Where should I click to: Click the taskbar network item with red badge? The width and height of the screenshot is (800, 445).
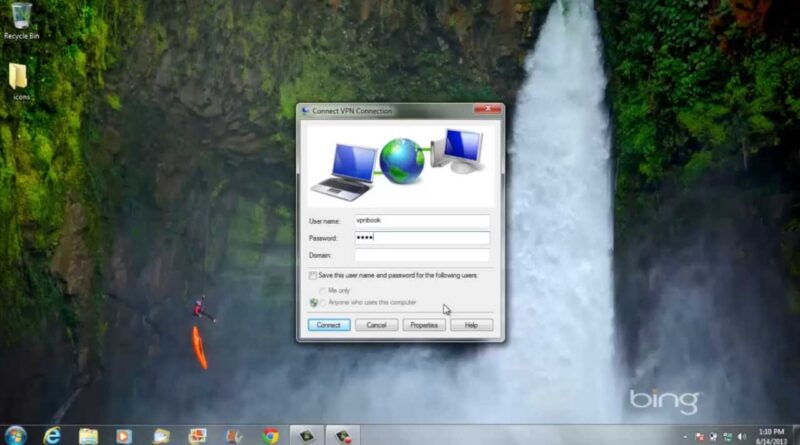click(x=343, y=436)
